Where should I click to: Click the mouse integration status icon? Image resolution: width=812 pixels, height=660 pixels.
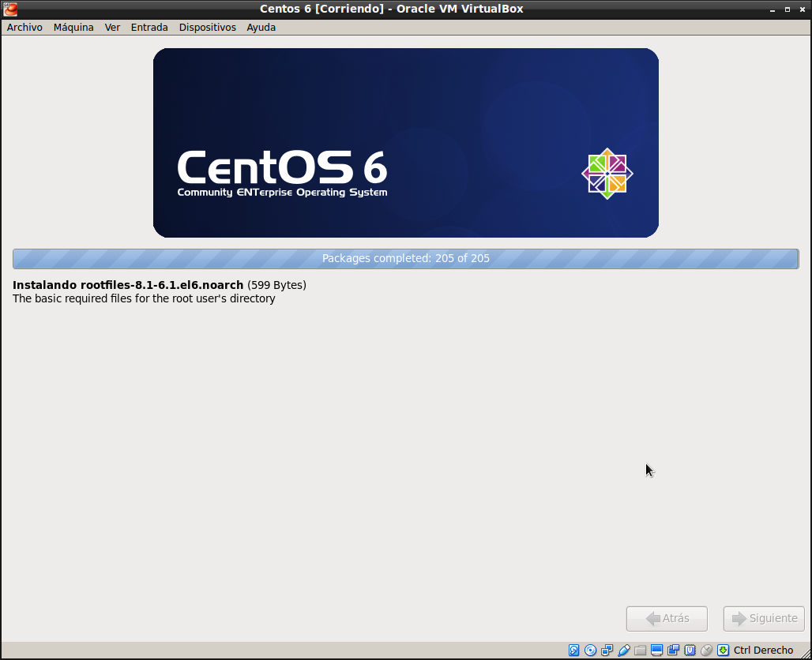pos(706,651)
